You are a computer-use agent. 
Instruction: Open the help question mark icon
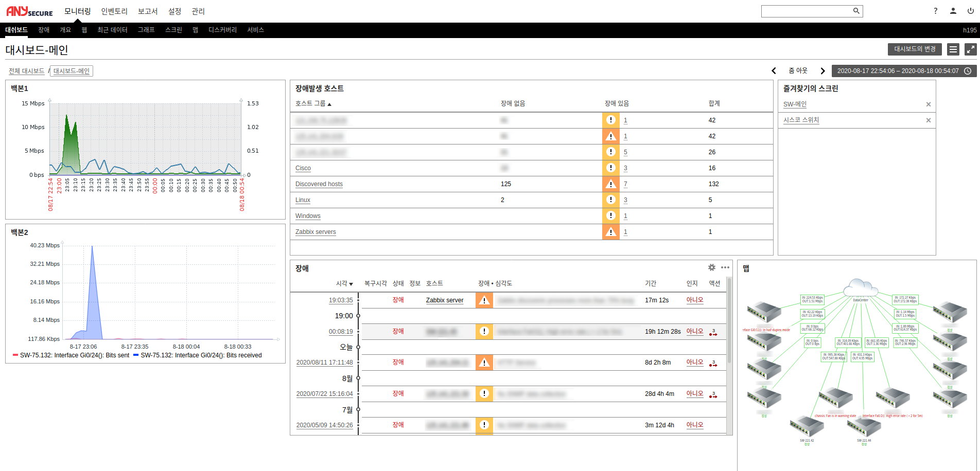click(935, 11)
